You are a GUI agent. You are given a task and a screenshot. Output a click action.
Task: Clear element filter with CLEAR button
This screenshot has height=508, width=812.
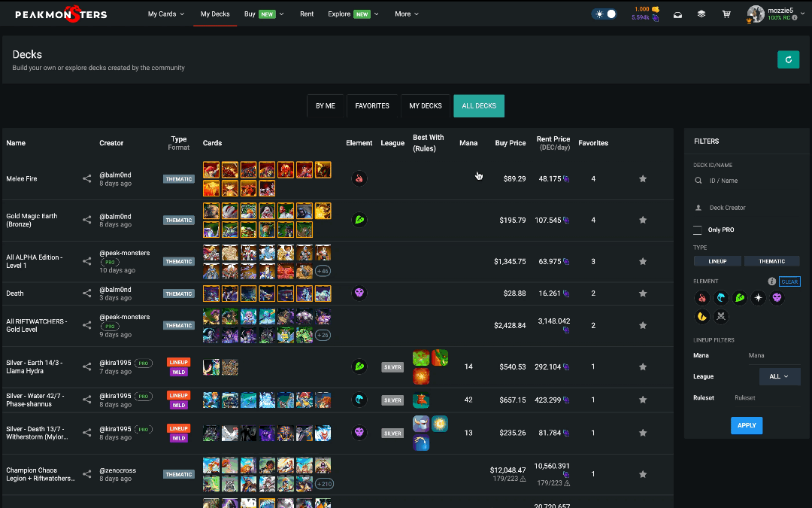(x=789, y=281)
